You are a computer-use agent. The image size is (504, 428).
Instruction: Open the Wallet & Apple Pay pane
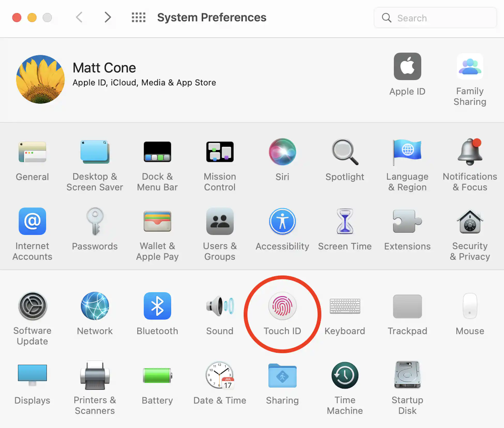tap(157, 221)
